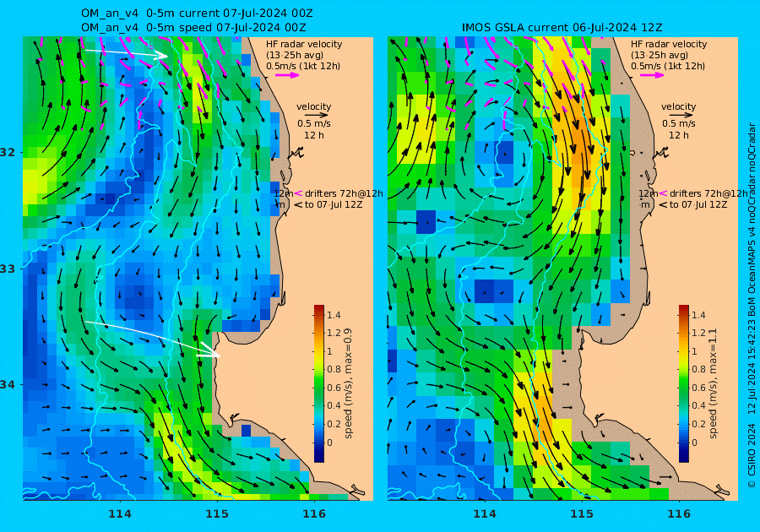Click 'speed (m/s), max=0.9' colorbar label
Screen dimensions: 760x532
click(348, 383)
